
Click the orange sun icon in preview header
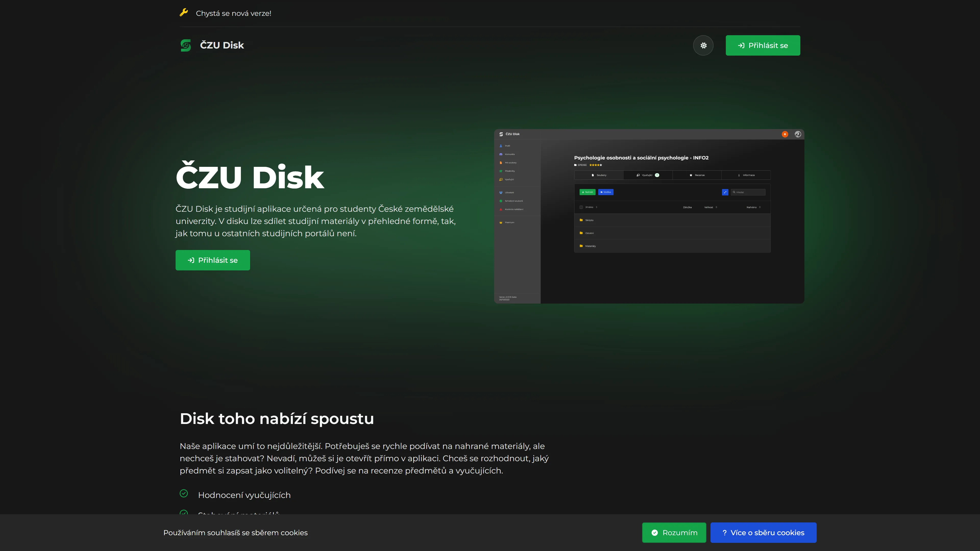785,134
